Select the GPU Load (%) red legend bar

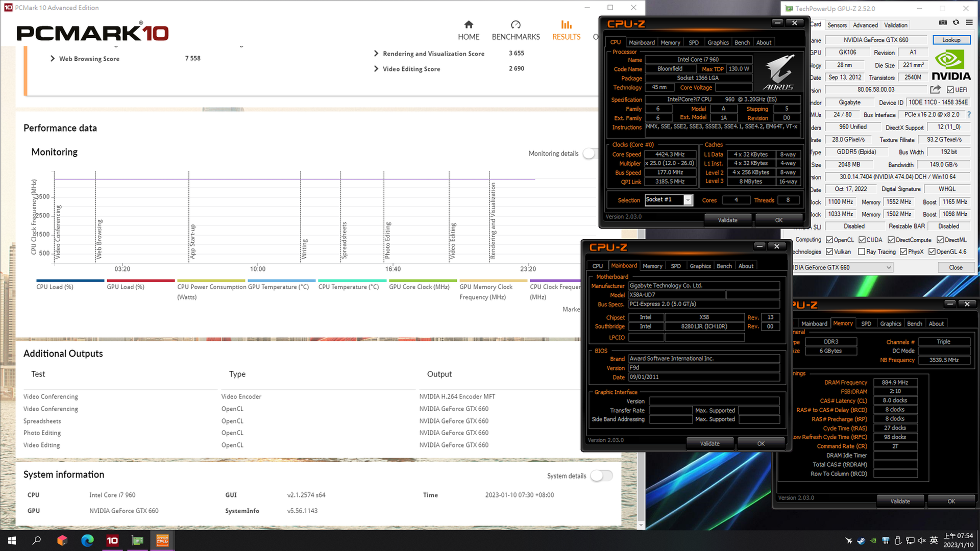pos(140,281)
